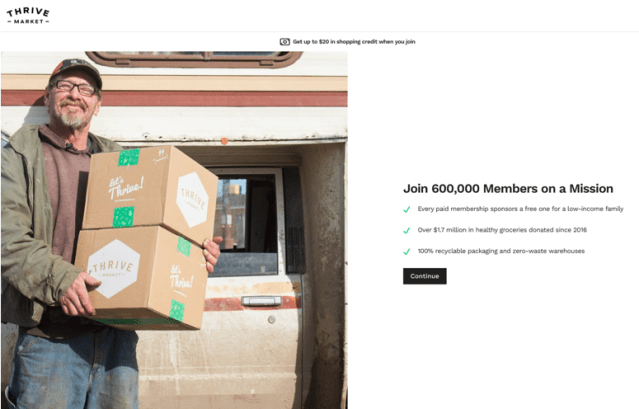Click the "100% recyclable packaging" text line

pyautogui.click(x=501, y=251)
